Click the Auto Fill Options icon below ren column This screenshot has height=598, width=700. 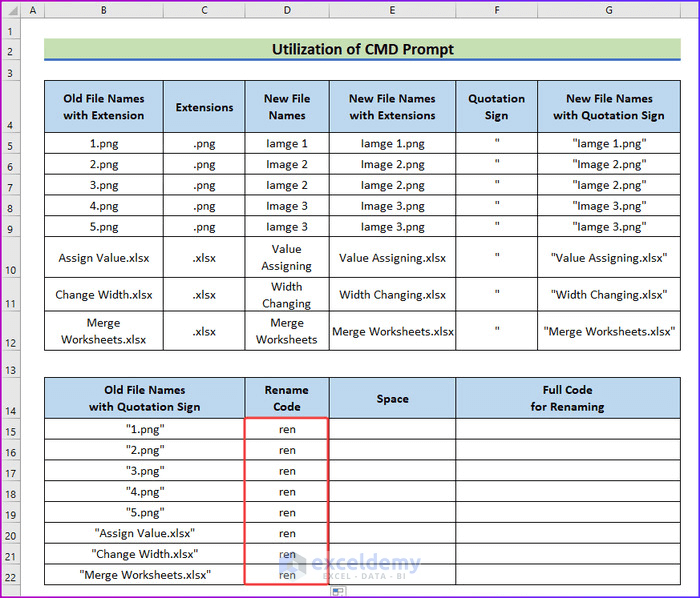pyautogui.click(x=338, y=592)
